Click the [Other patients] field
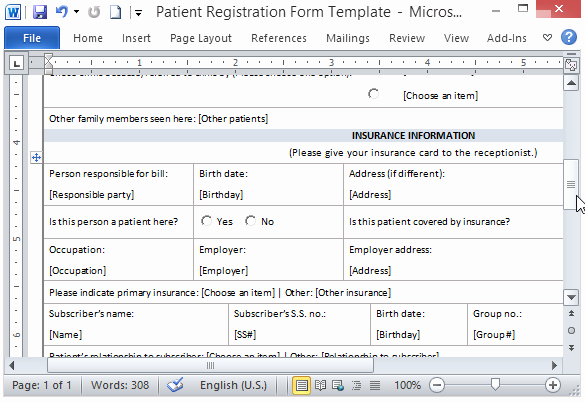Image resolution: width=585 pixels, height=402 pixels. pos(233,119)
